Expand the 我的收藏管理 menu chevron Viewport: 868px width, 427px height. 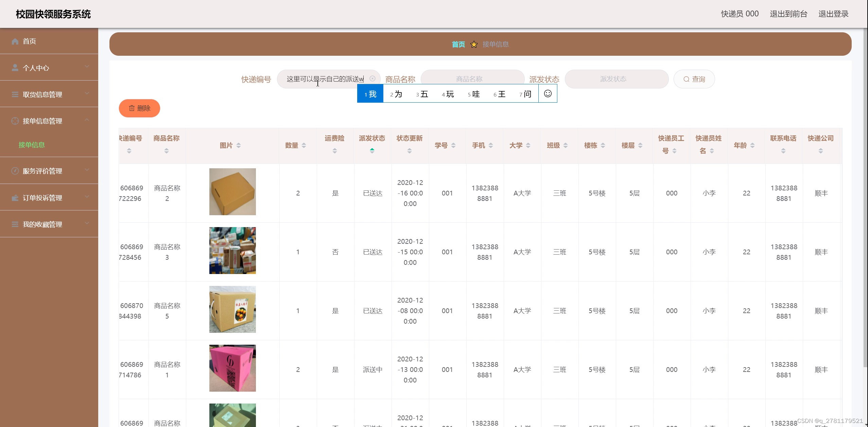(87, 223)
